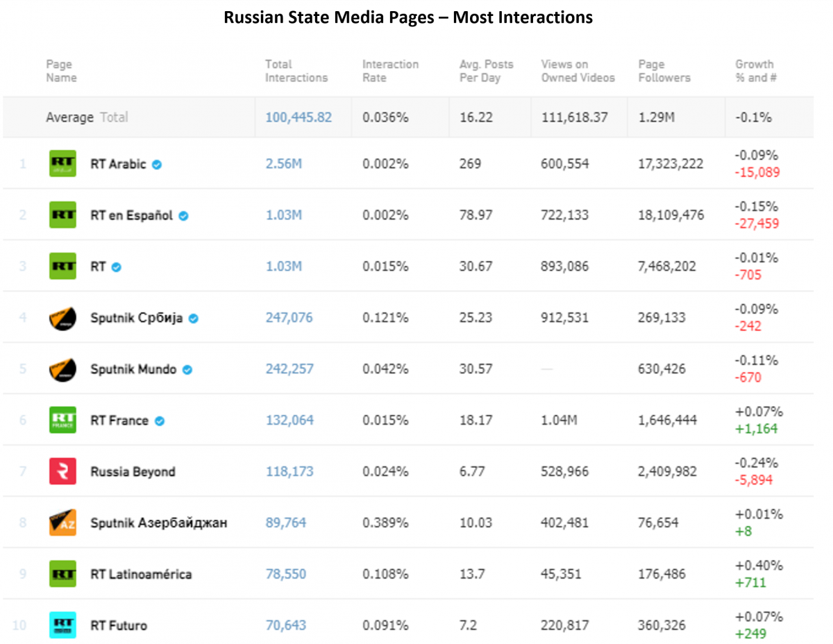Click Russia Beyond growth value -5,894

(754, 480)
